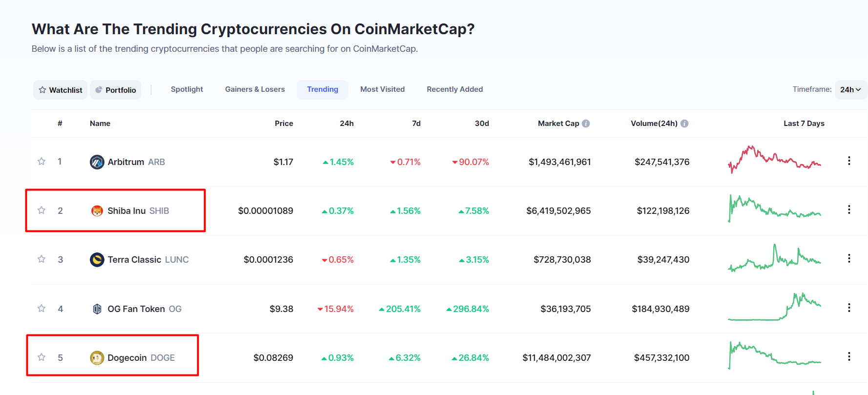Click the OG Fan Token logo
Image resolution: width=868 pixels, height=395 pixels.
click(97, 309)
